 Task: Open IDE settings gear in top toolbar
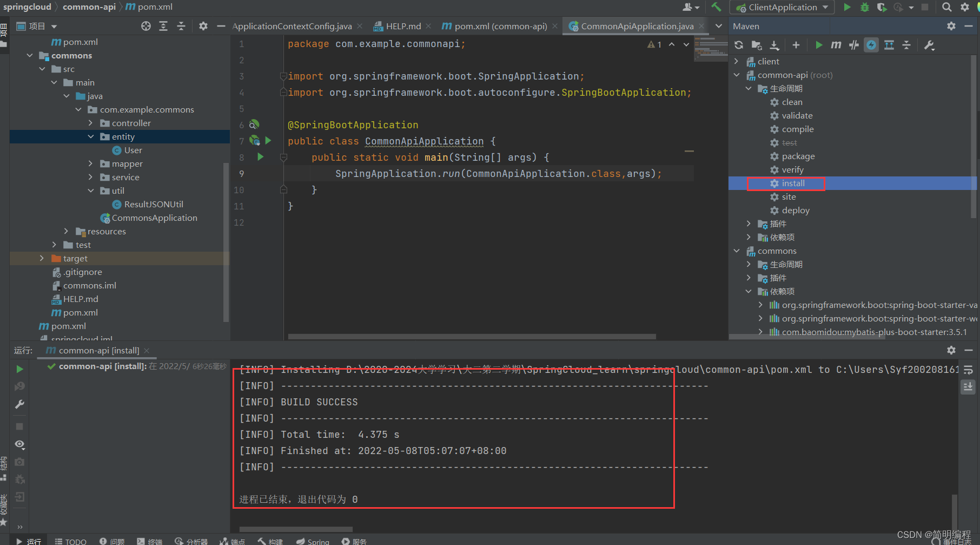[x=965, y=7]
